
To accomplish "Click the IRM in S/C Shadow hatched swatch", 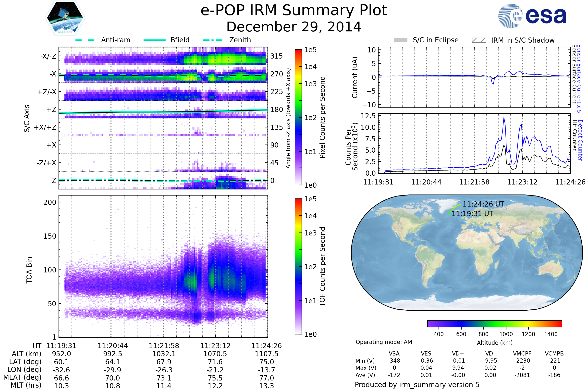I will (479, 40).
